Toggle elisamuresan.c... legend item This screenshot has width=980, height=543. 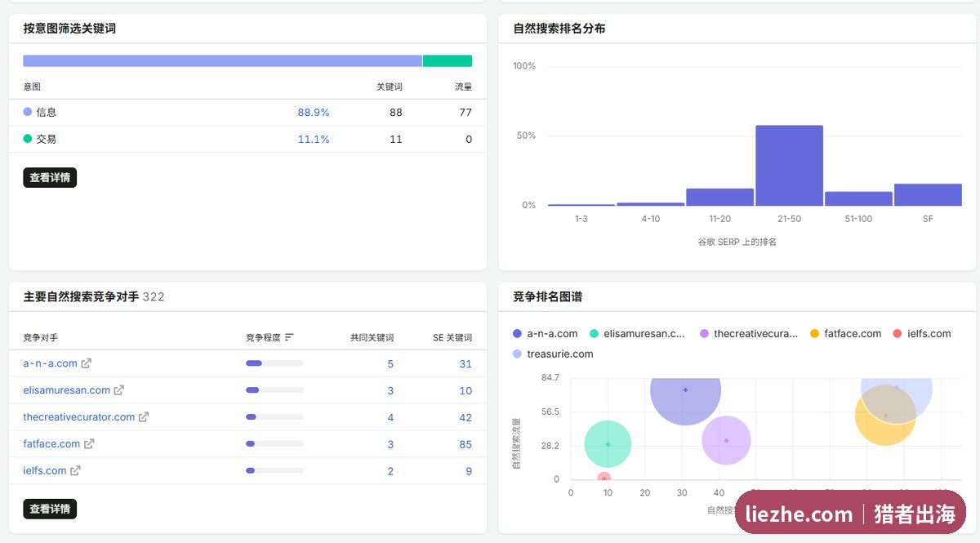tap(637, 333)
